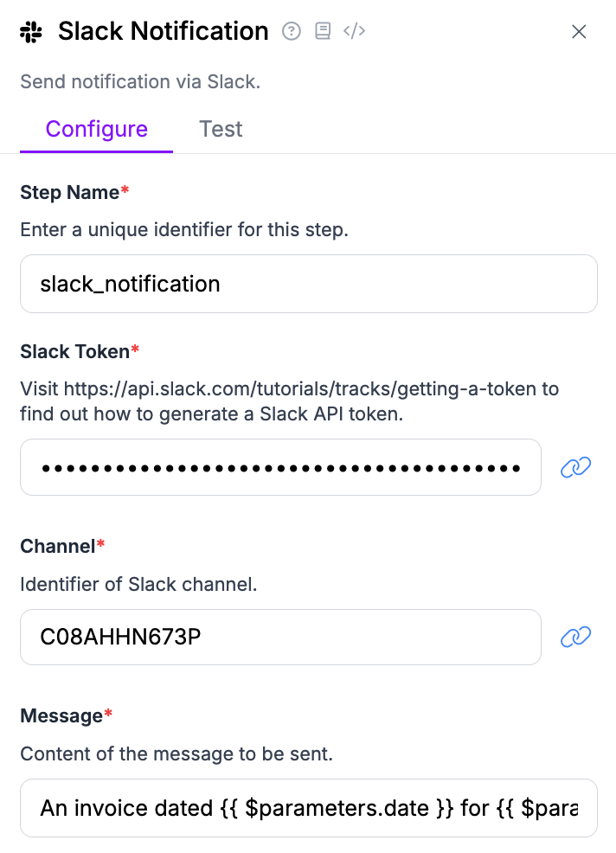Click the Step Name label
Viewport: 616px width, 853px height.
[69, 193]
